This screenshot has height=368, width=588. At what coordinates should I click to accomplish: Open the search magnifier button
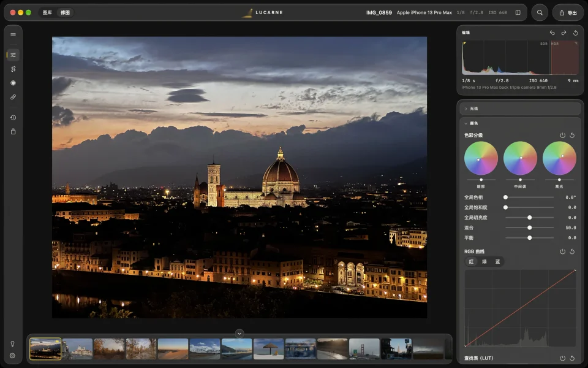click(540, 12)
